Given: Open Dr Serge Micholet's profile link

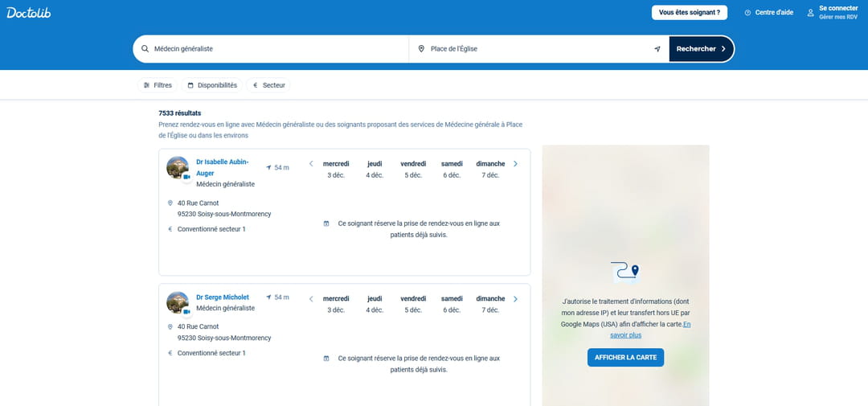Looking at the screenshot, I should (223, 297).
